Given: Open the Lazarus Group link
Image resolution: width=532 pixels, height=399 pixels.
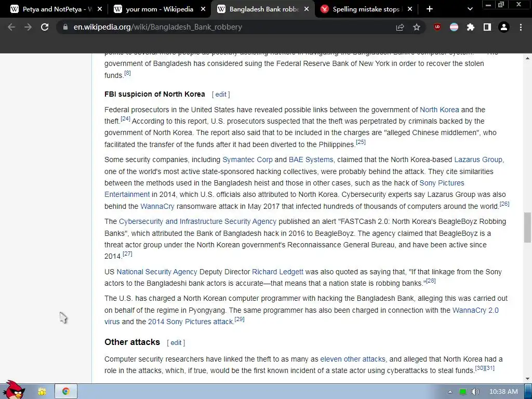Looking at the screenshot, I should [478, 159].
